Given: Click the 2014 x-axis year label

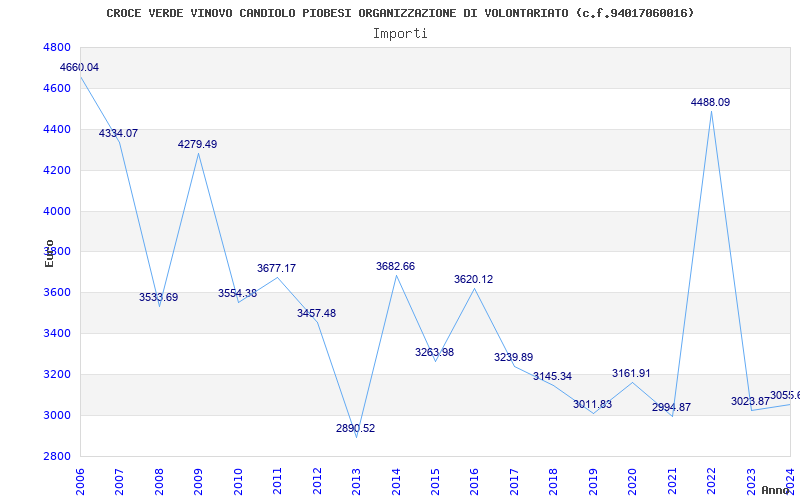Looking at the screenshot, I should point(396,481).
